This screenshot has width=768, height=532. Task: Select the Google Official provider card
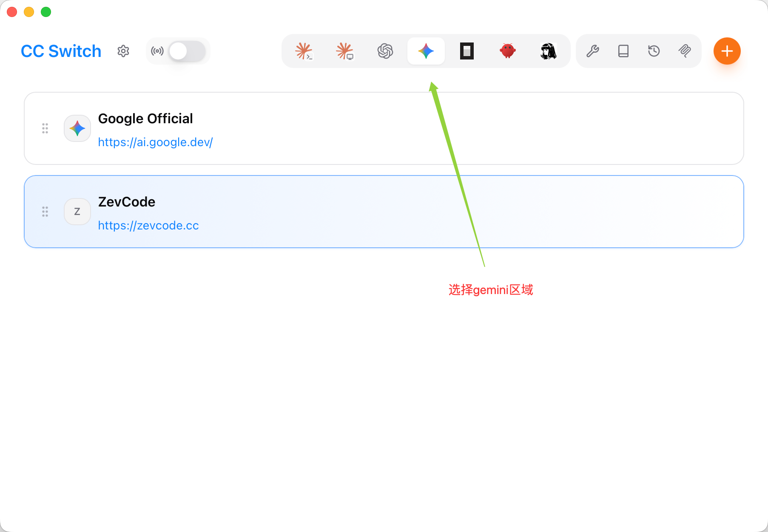pos(384,128)
